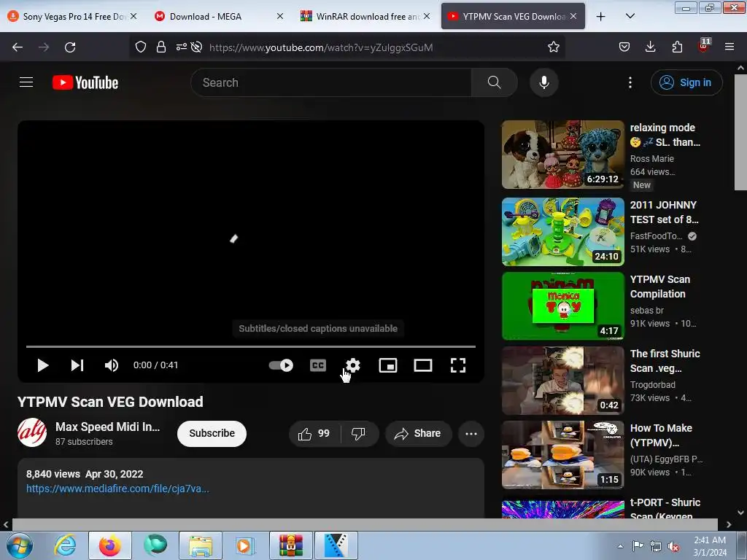The height and width of the screenshot is (560, 747).
Task: Focus the YouTube search box
Action: [x=331, y=82]
